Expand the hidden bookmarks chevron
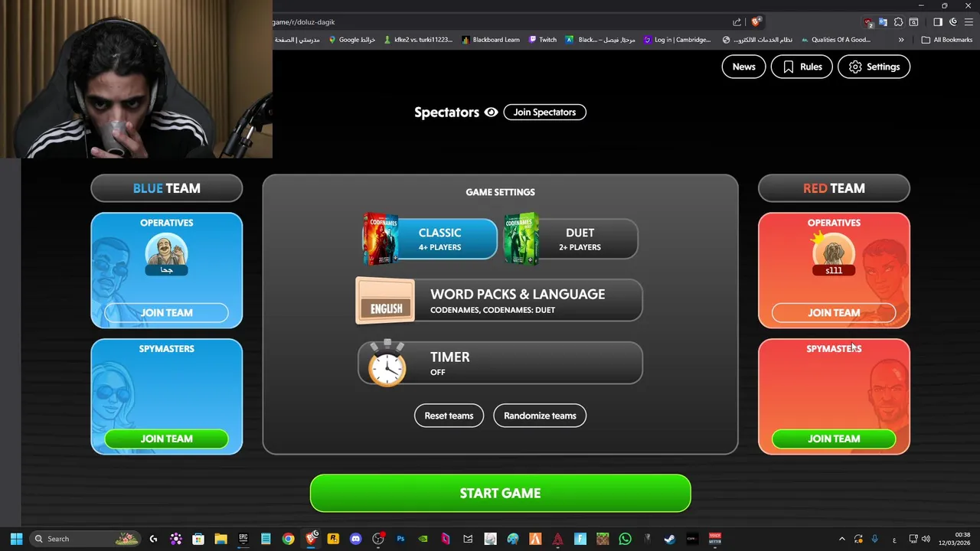Screen dimensions: 980x551 (901, 40)
